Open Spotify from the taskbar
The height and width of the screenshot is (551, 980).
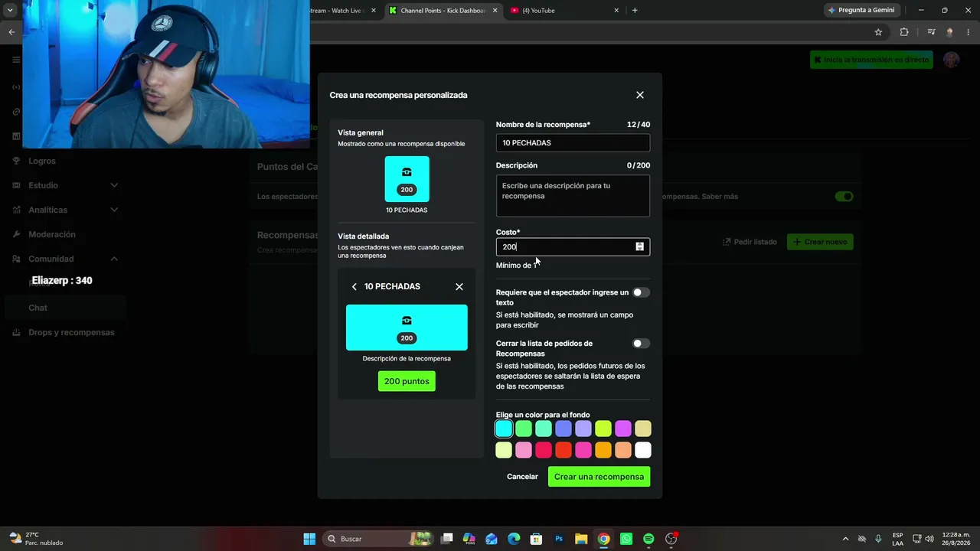click(x=648, y=539)
